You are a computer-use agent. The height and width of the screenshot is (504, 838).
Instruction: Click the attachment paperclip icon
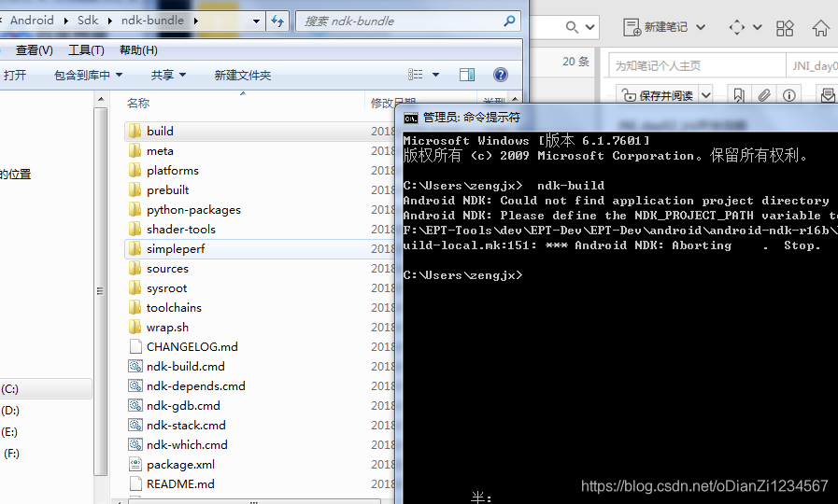tap(764, 95)
